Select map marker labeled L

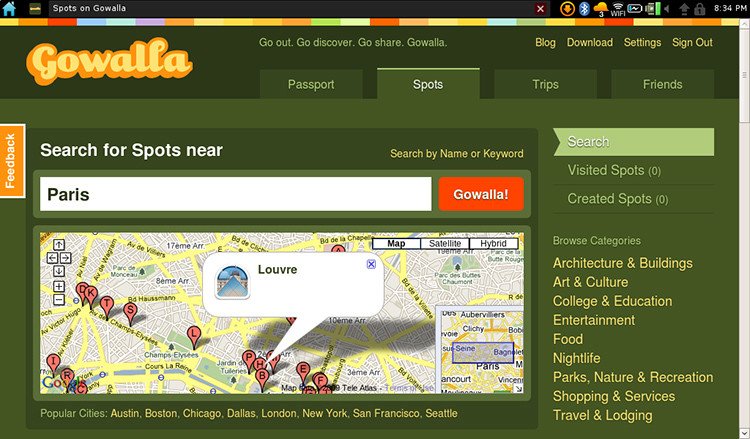[x=194, y=337]
